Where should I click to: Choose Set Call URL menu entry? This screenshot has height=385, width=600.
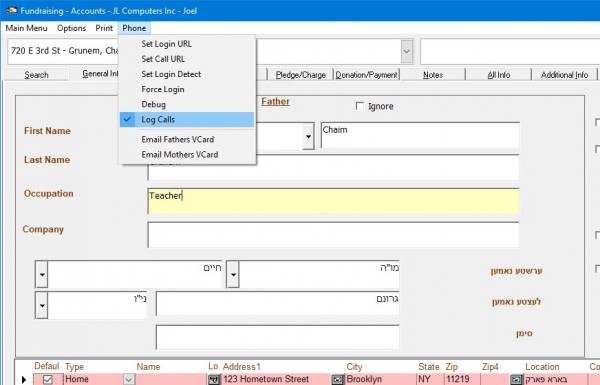187,59
